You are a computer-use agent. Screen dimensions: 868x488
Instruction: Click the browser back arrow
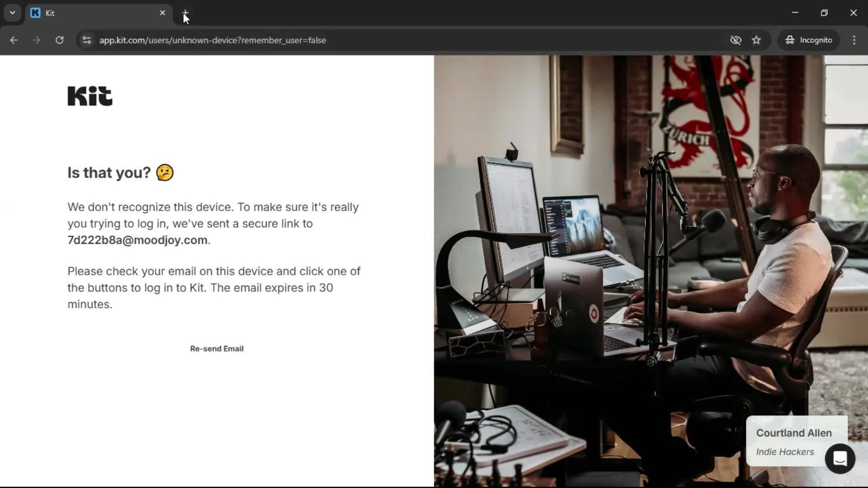pos(14,40)
